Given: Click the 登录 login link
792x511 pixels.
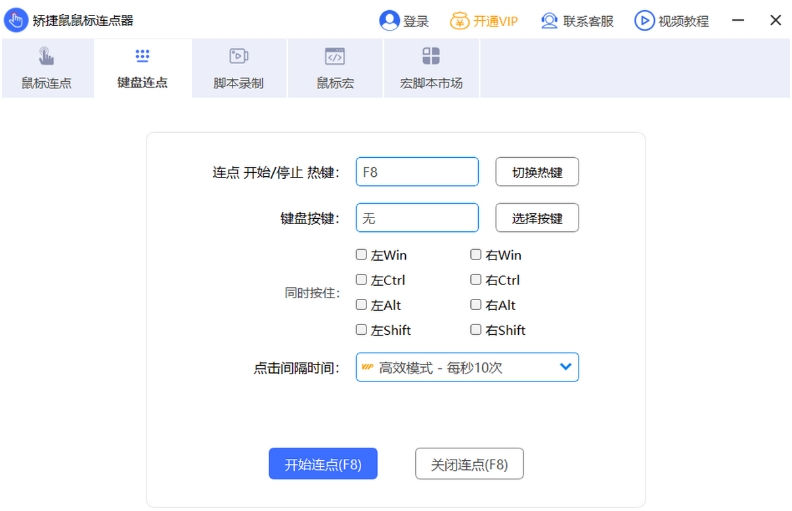Looking at the screenshot, I should click(x=416, y=21).
